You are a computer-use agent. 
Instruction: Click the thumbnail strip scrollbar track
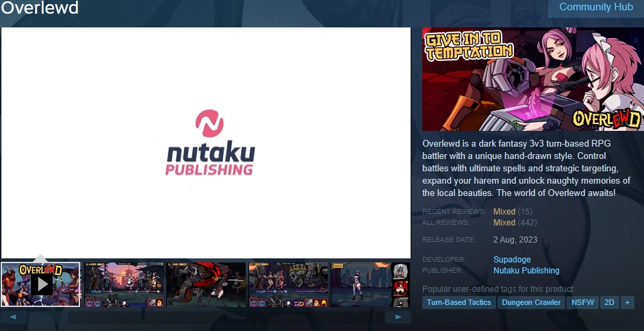(x=205, y=317)
